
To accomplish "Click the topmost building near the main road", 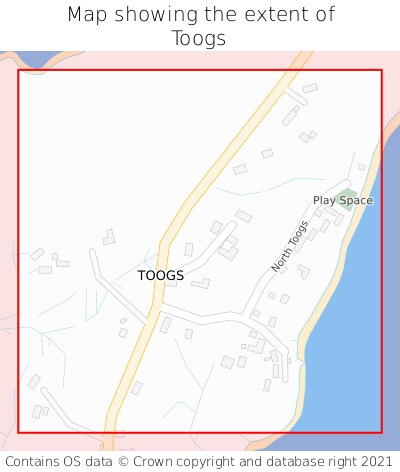I will click(x=310, y=88).
